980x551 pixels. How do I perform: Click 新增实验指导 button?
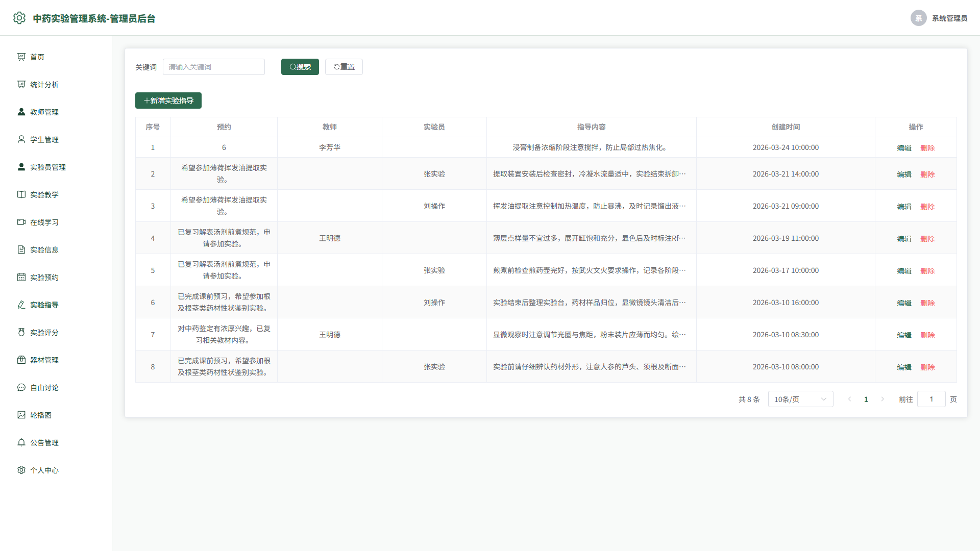tap(168, 101)
